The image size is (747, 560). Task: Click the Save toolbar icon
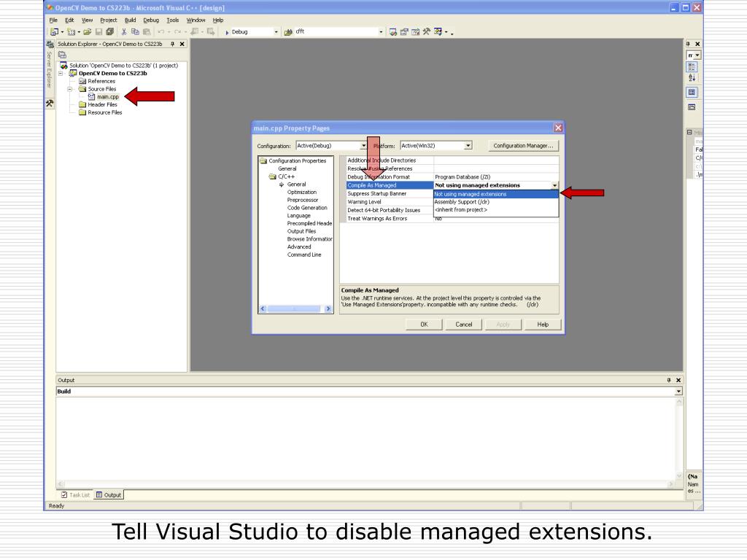pos(98,32)
